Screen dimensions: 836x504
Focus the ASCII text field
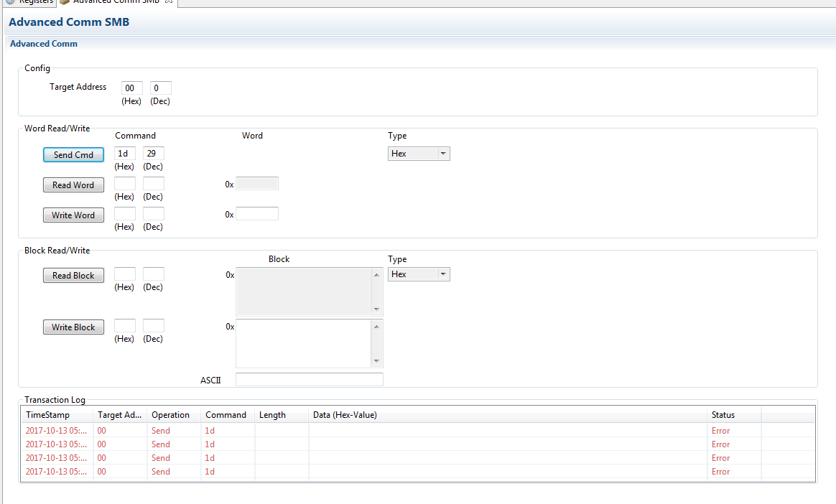pos(310,380)
